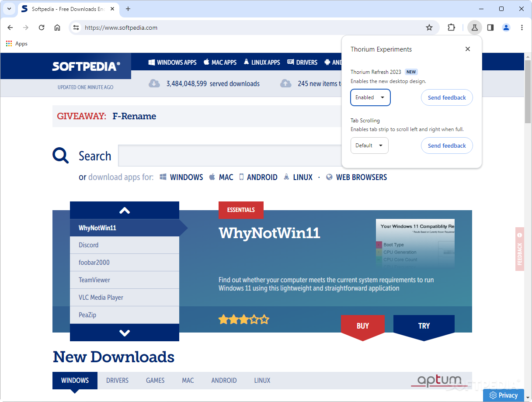The height and width of the screenshot is (402, 532).
Task: Open the Extensions puzzle icon
Action: 452,28
